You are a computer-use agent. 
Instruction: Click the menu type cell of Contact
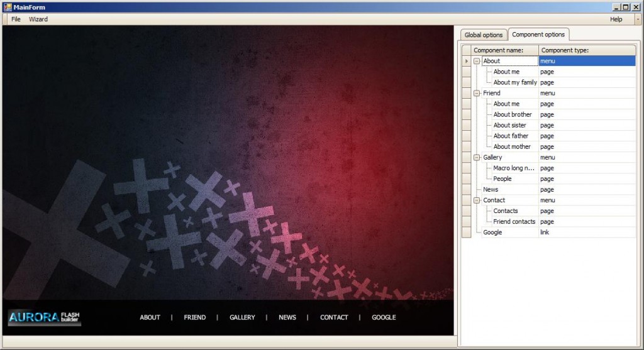click(587, 200)
